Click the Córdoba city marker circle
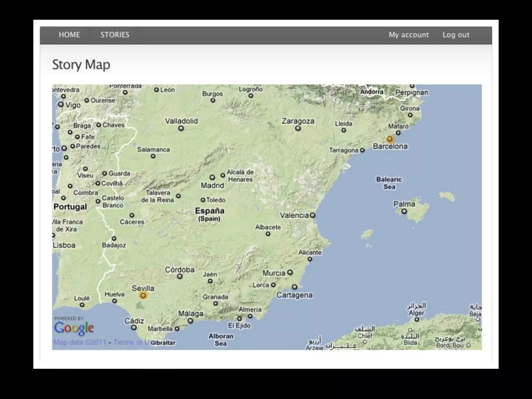Screen dimensions: 532x399 point(180,276)
